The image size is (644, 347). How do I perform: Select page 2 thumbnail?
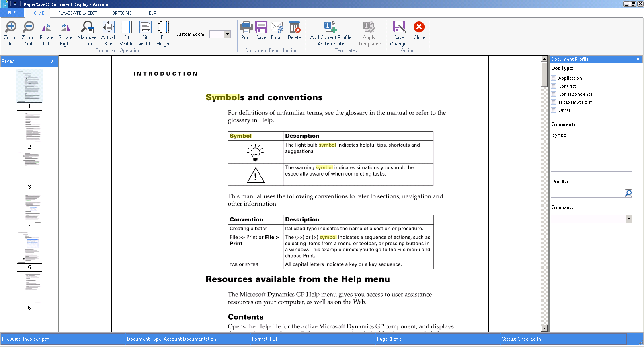[29, 126]
